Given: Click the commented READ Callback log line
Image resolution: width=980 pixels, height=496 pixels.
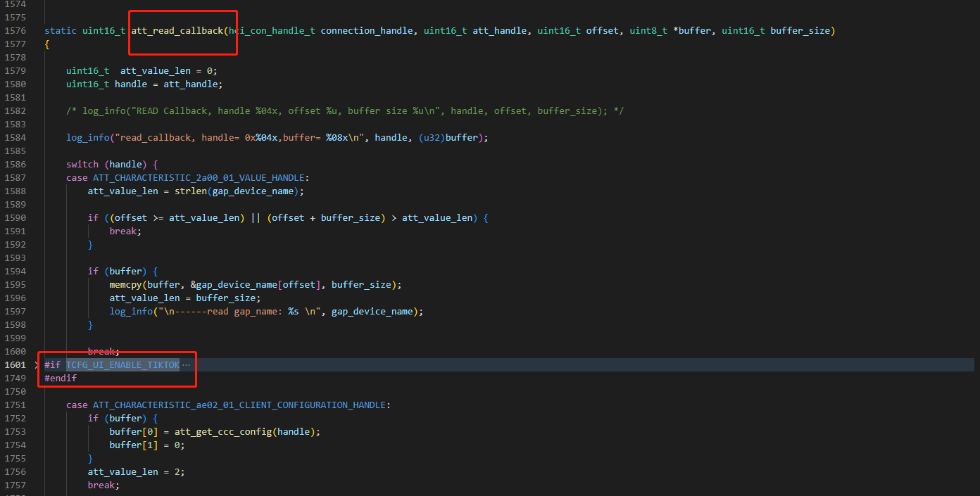Looking at the screenshot, I should (x=345, y=110).
